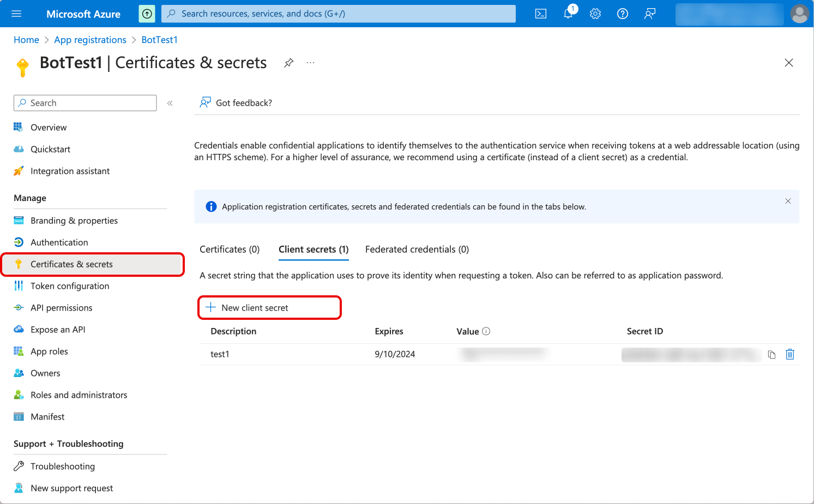Collapse the sidebar with the double chevron
This screenshot has width=814, height=504.
pyautogui.click(x=170, y=103)
